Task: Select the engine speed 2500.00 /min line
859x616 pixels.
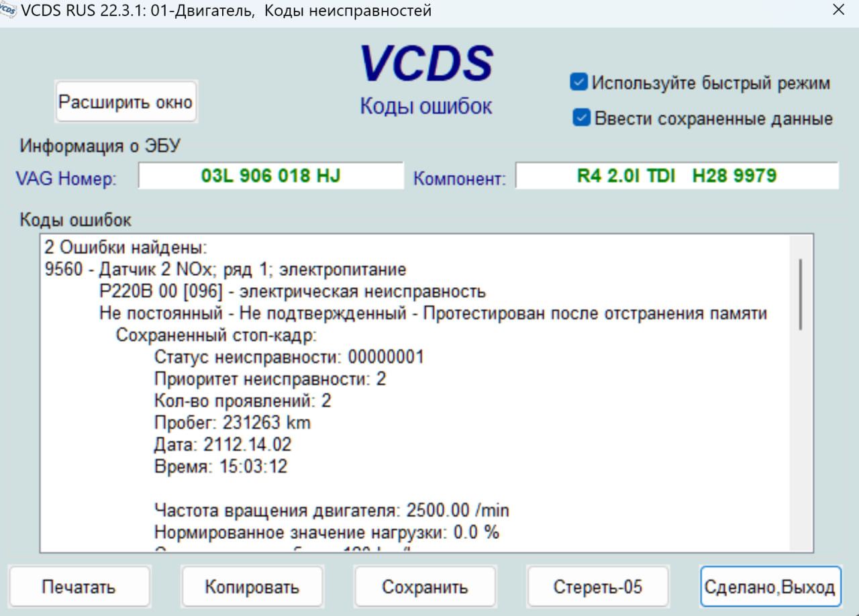Action: pos(332,510)
